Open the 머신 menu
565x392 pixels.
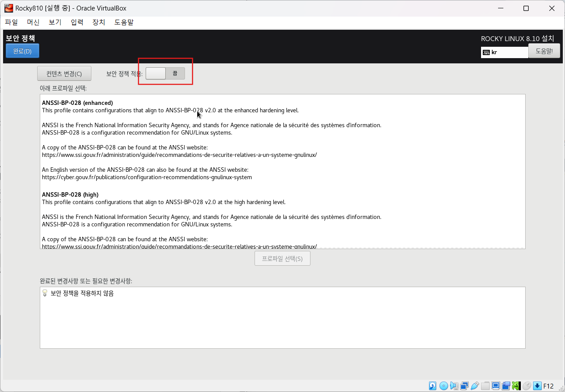tap(33, 22)
